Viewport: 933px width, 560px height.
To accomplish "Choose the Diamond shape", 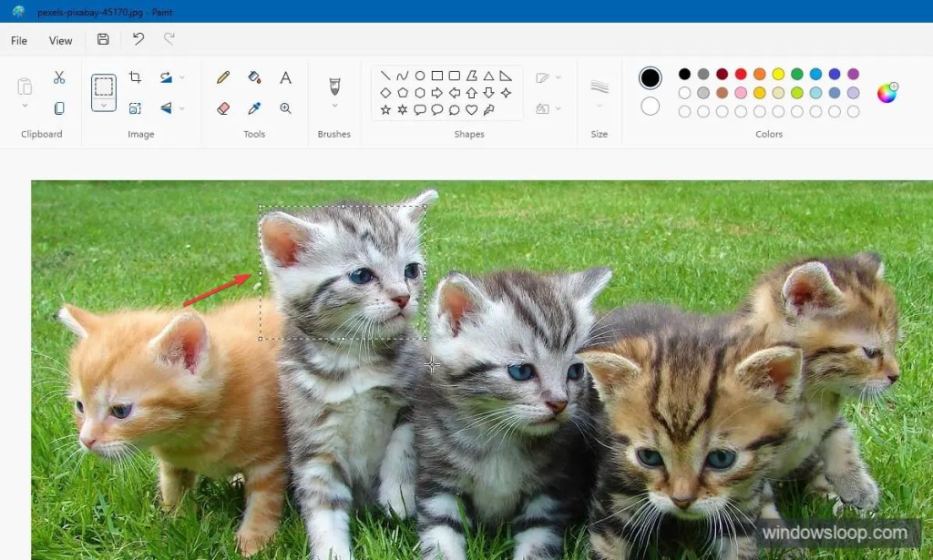I will (x=385, y=93).
